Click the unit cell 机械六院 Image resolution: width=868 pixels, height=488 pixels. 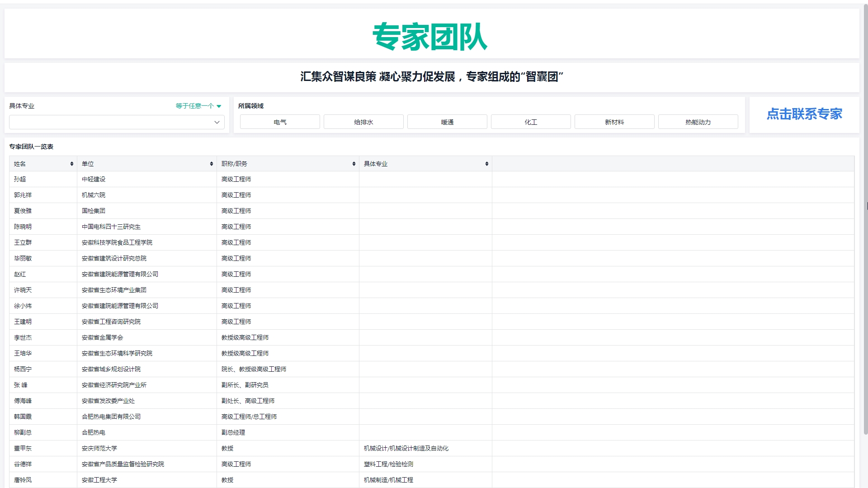[x=147, y=195]
